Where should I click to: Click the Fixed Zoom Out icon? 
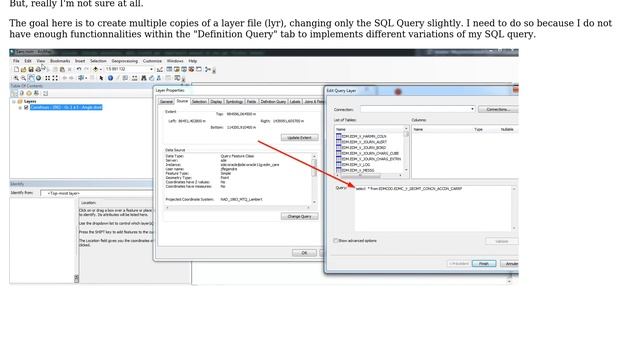coord(55,78)
